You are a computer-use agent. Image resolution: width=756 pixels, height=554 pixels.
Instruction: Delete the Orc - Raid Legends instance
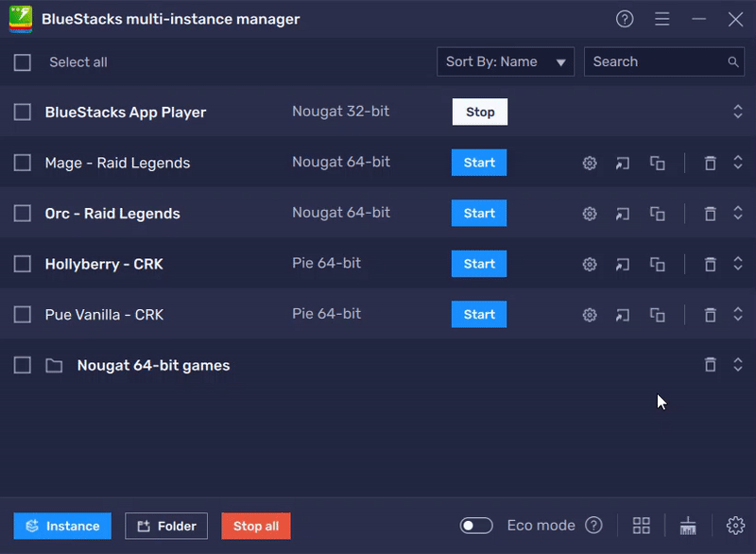pyautogui.click(x=710, y=214)
